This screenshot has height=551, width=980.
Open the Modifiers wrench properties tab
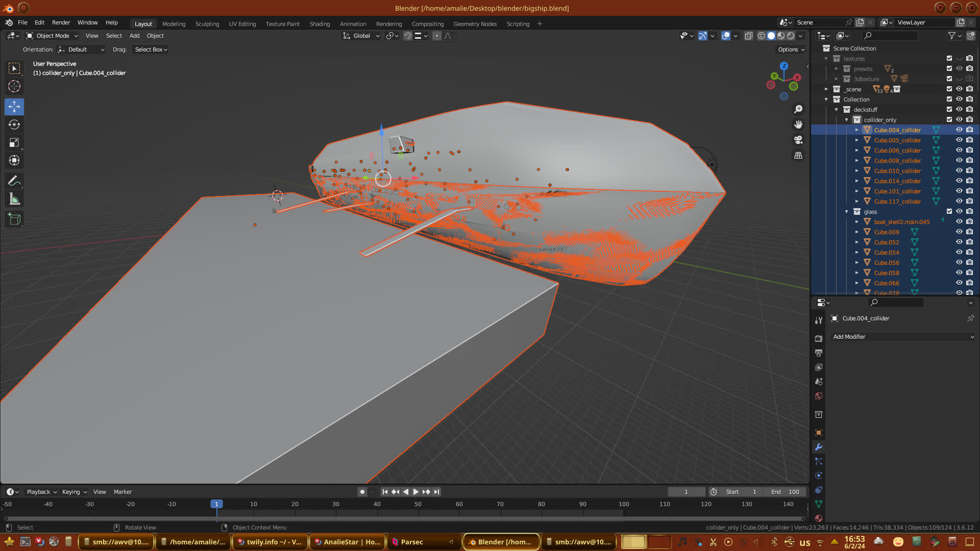(x=819, y=447)
